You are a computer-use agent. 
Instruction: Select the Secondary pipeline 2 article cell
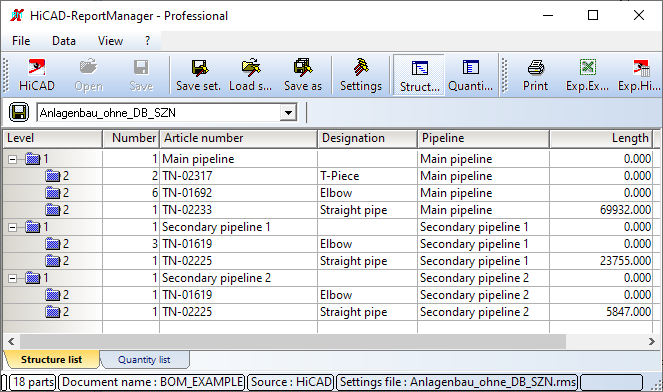point(238,278)
